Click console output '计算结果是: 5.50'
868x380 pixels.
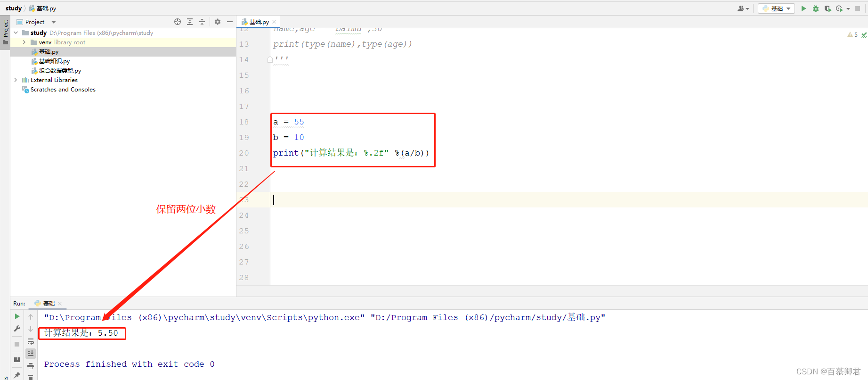click(x=81, y=333)
